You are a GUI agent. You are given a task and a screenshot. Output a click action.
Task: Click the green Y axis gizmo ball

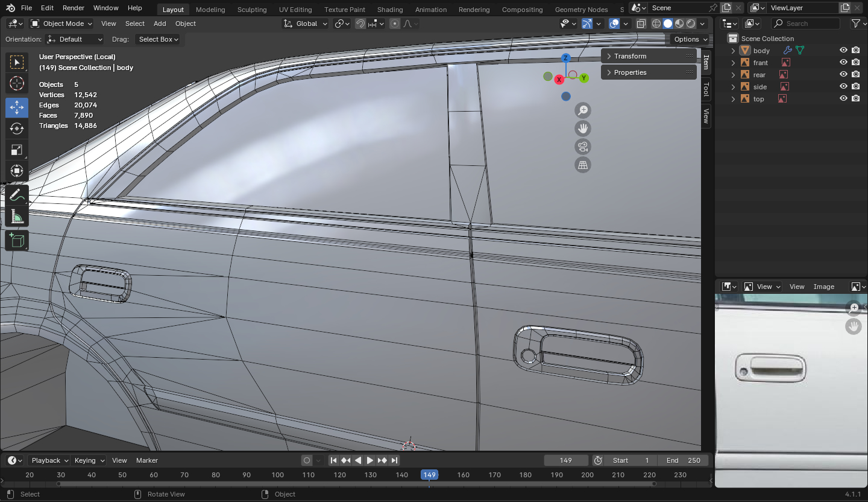pos(584,78)
